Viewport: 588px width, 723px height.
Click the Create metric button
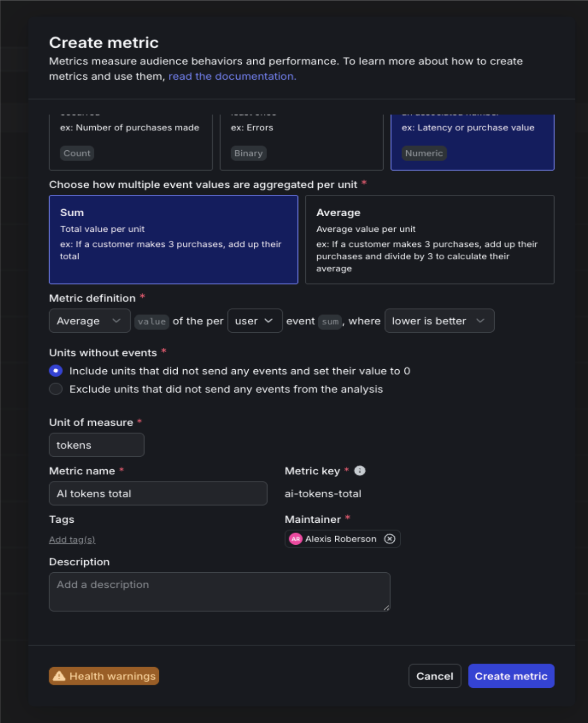click(511, 676)
